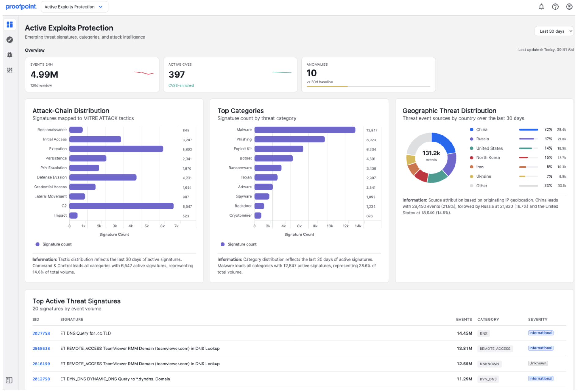Open the bug icon in sidebar
The image size is (580, 392).
(10, 55)
